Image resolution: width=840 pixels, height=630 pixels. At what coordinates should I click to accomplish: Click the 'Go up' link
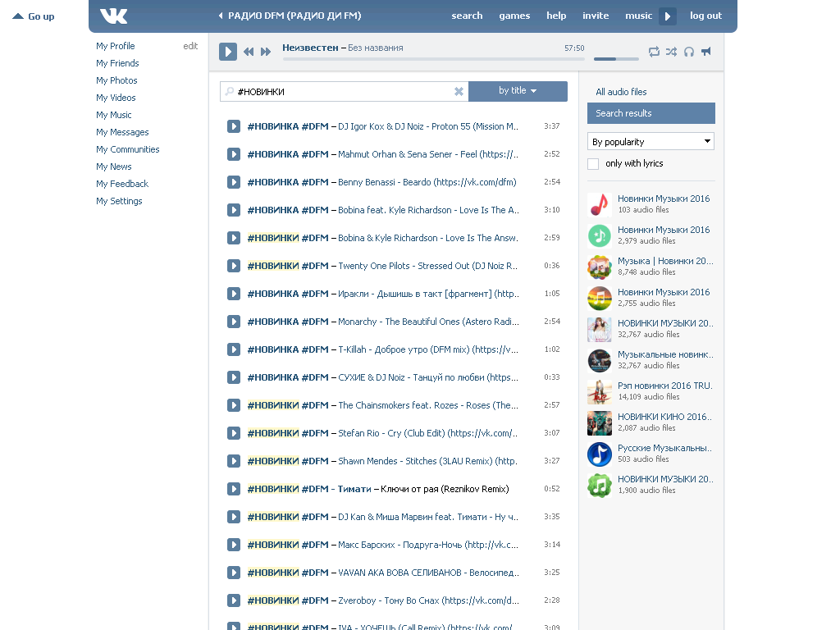tap(33, 16)
